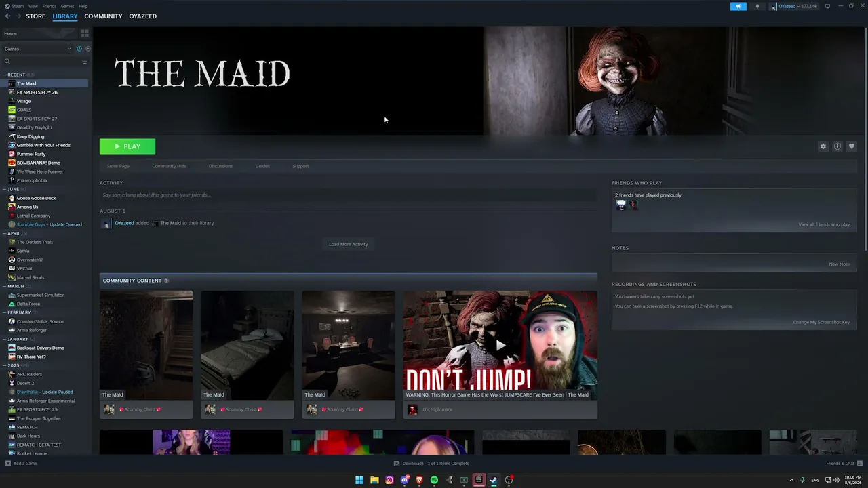Launch Instagram from the taskbar
The image size is (868, 488).
coord(389,480)
